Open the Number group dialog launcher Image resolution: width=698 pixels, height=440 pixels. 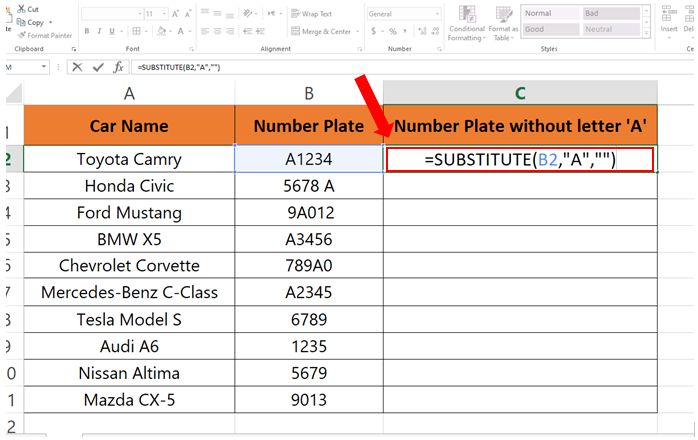click(x=439, y=49)
